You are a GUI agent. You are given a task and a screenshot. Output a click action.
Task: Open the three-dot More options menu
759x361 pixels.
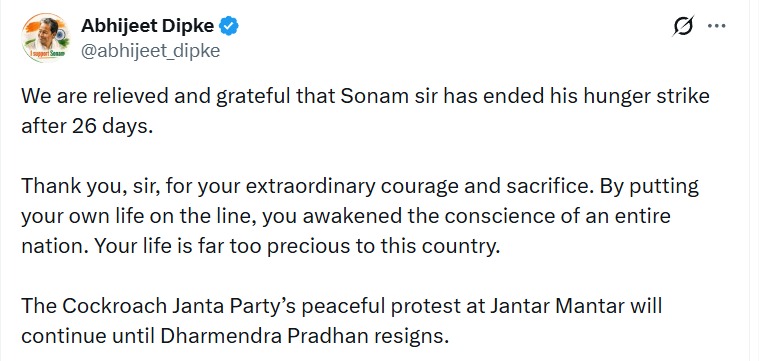(x=716, y=26)
